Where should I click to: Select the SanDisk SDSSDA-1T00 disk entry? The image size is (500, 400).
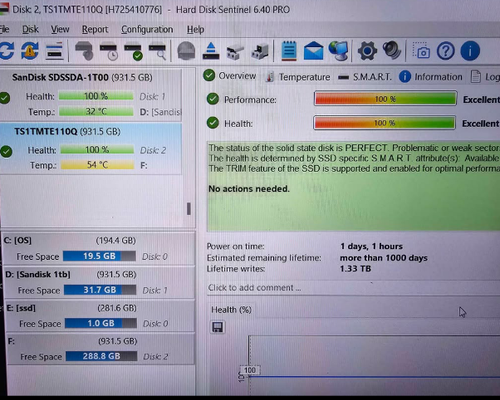[x=91, y=95]
